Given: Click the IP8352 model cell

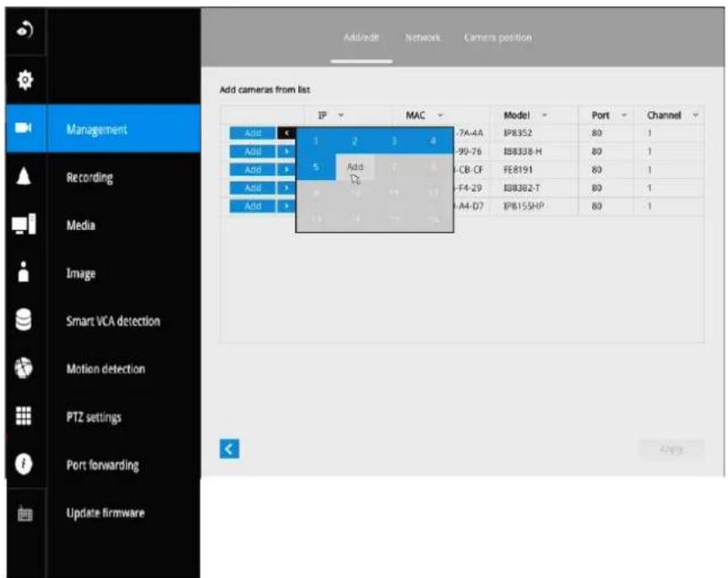Looking at the screenshot, I should pyautogui.click(x=519, y=133).
